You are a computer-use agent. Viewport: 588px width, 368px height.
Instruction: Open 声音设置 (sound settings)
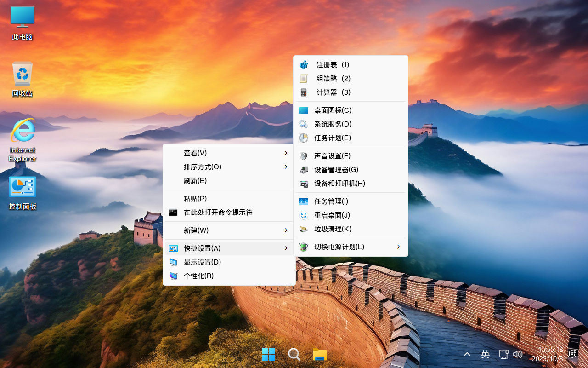coord(332,156)
